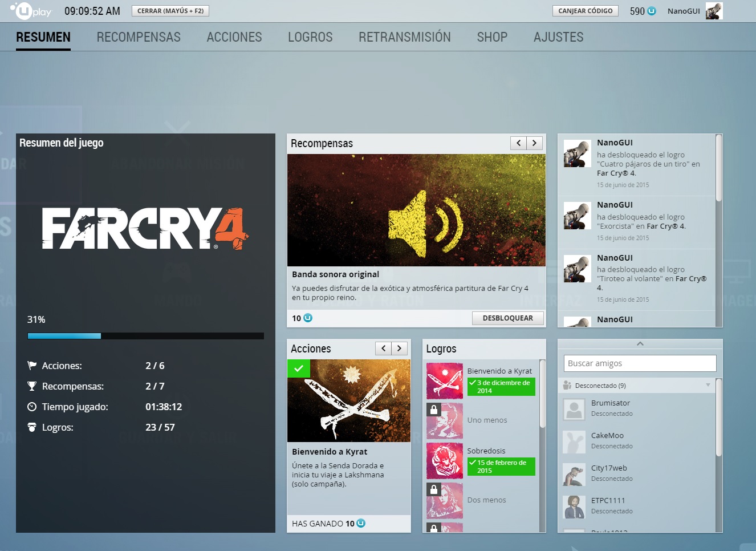
Task: Select the Uno menos achievement title
Action: [x=487, y=420]
